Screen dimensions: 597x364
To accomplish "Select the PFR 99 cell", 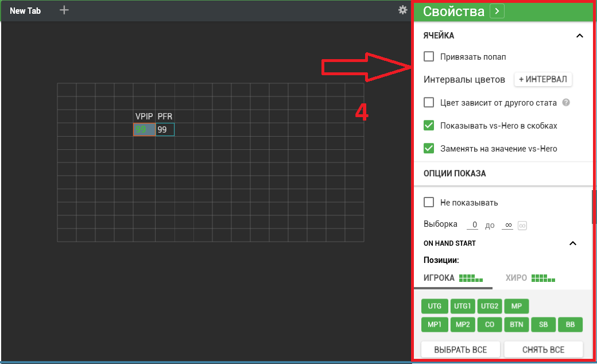I will click(x=165, y=130).
